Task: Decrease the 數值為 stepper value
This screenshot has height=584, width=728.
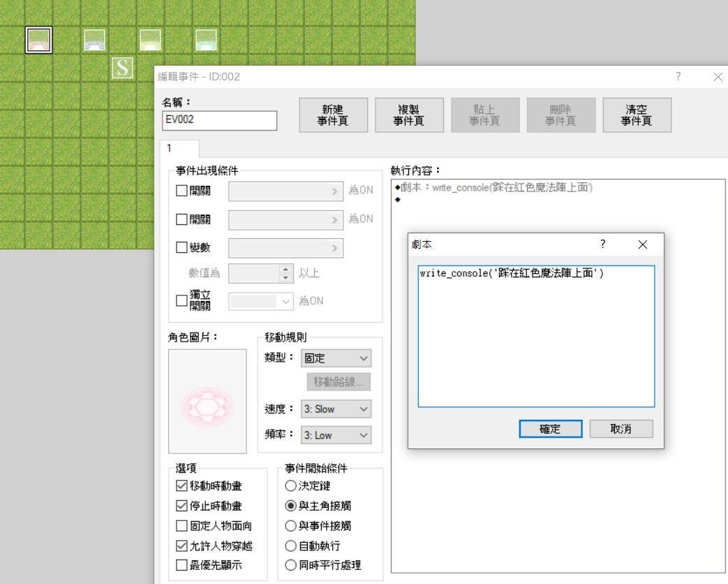Action: coord(286,277)
